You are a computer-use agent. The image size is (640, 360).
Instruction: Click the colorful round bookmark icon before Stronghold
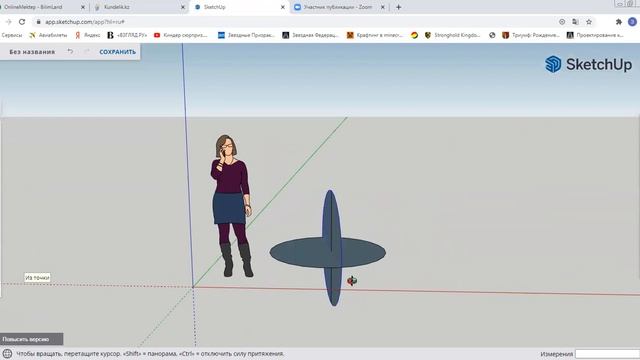point(414,35)
